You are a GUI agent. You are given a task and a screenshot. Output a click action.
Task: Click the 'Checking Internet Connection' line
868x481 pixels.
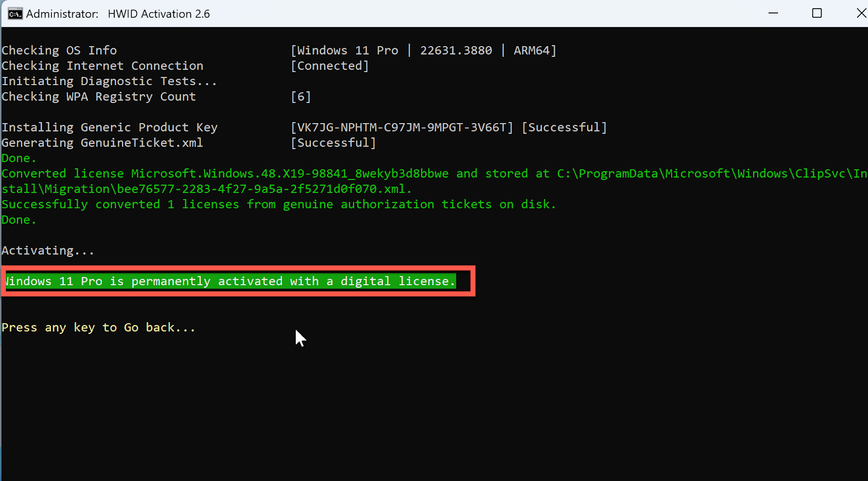[x=103, y=66]
